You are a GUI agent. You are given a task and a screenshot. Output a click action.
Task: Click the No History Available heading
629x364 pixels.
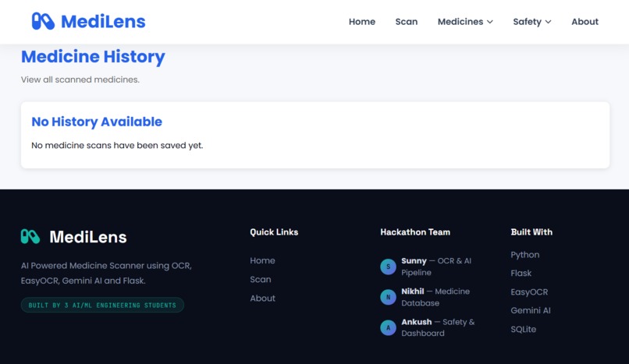click(x=97, y=122)
